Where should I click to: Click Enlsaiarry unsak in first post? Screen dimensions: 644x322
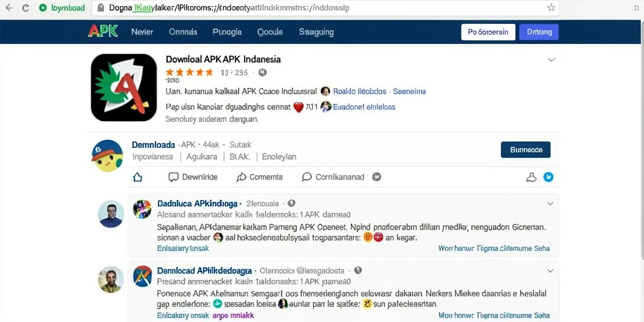(x=183, y=248)
